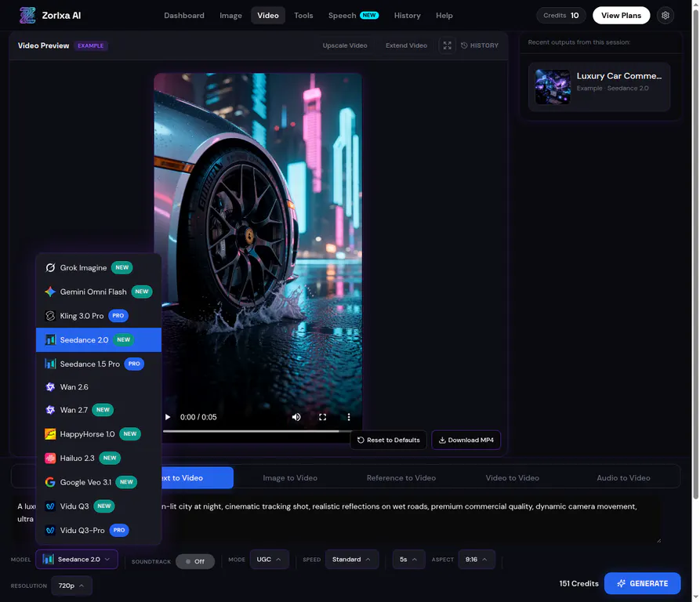Open the Help tab

point(444,16)
